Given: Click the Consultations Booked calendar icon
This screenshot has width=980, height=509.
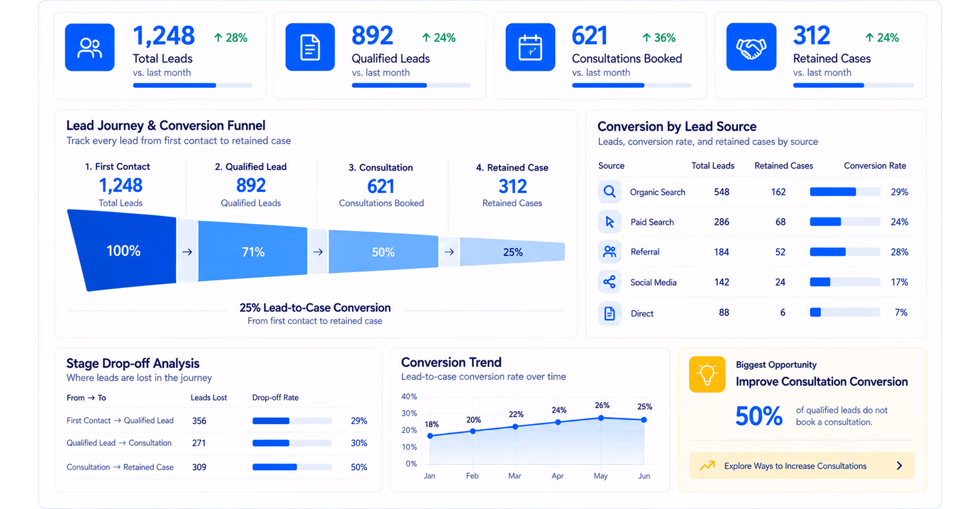Looking at the screenshot, I should click(530, 47).
